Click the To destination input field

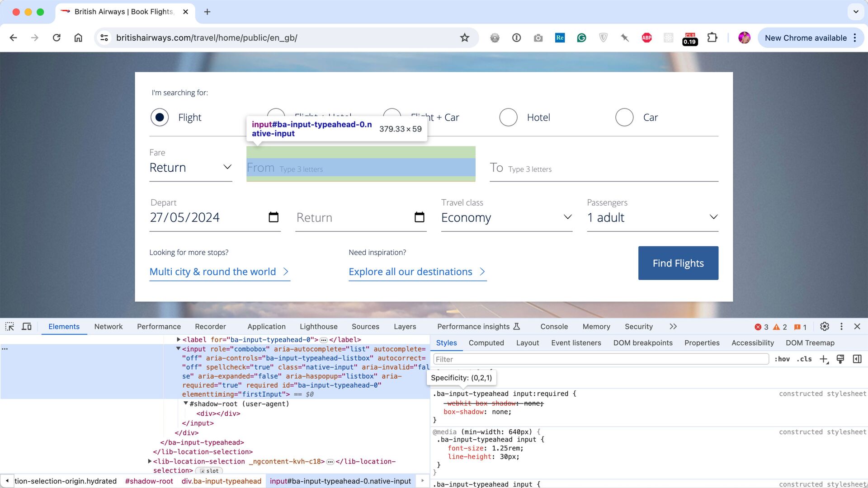tap(604, 169)
